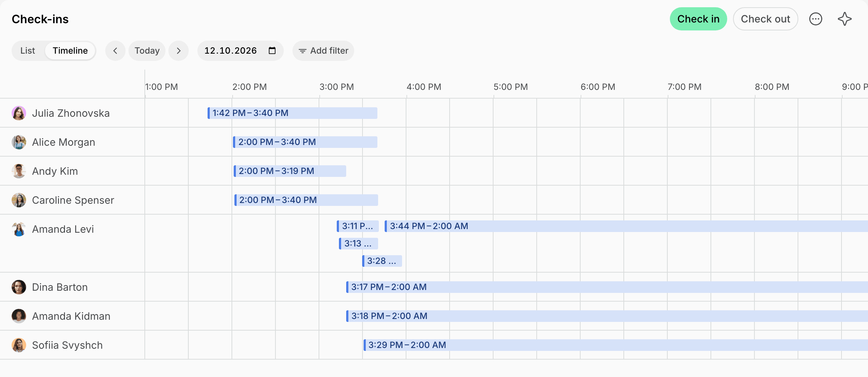The image size is (868, 377).
Task: Click the Check out button
Action: tap(765, 19)
